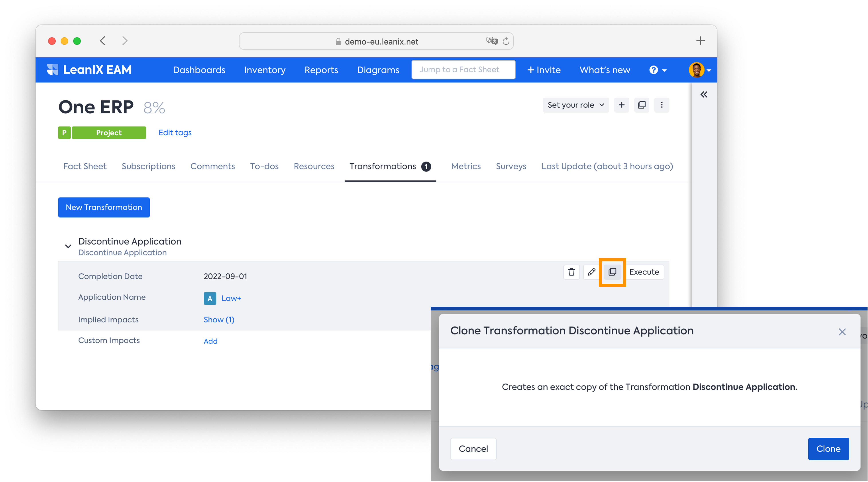Close the Clone Transformation dialog
Screen dimensions: 868x482
[x=842, y=332]
